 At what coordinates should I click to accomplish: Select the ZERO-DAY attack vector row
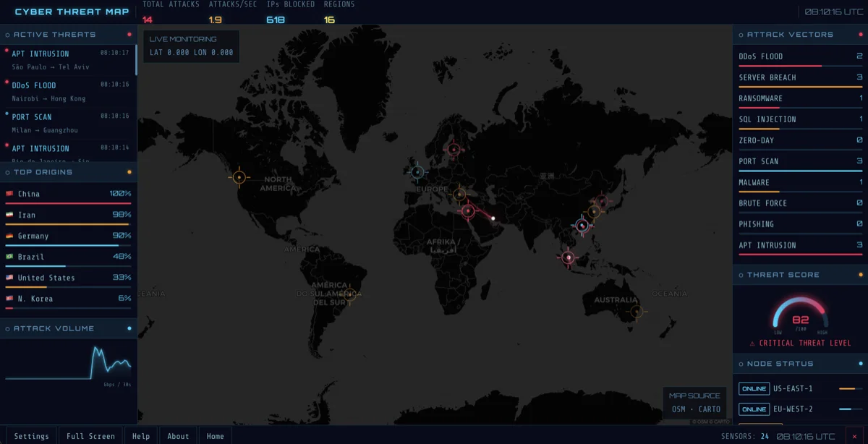pyautogui.click(x=800, y=142)
